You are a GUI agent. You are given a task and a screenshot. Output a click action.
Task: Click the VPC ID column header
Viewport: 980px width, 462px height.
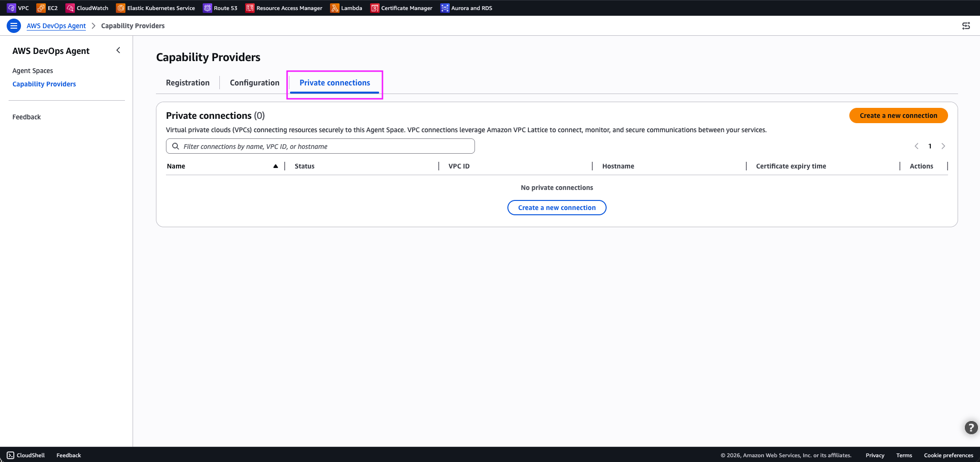point(459,166)
